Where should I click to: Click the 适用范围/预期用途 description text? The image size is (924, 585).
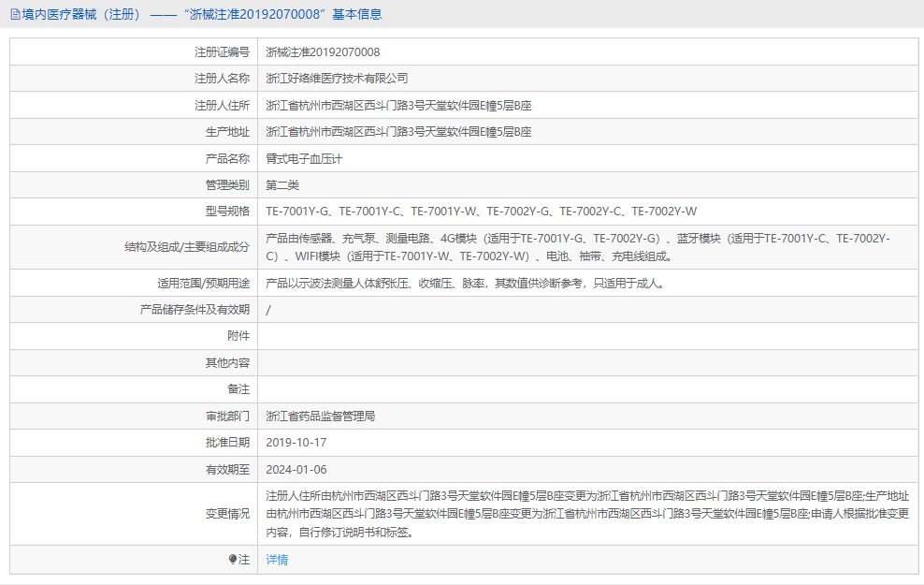tap(465, 283)
